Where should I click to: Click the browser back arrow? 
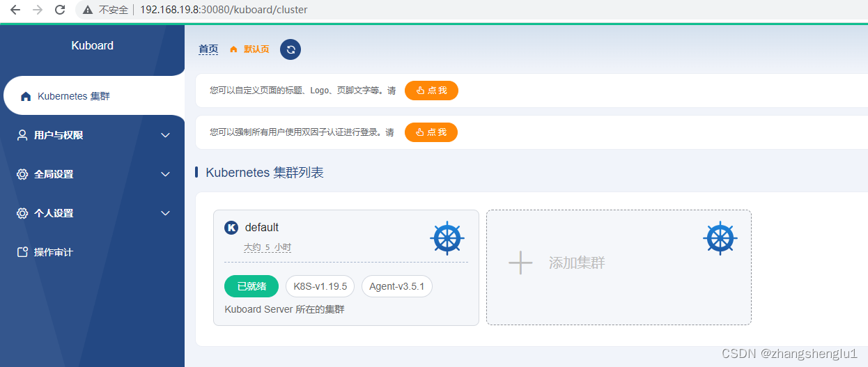click(x=15, y=10)
